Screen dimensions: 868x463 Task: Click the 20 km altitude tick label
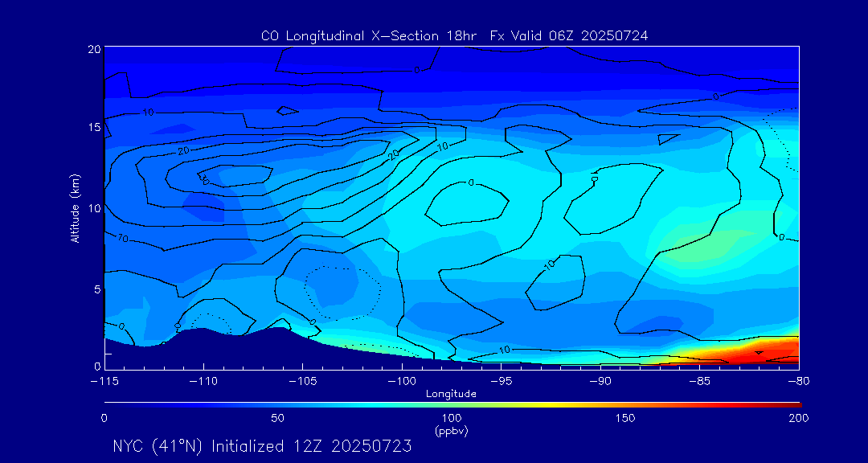coord(92,49)
